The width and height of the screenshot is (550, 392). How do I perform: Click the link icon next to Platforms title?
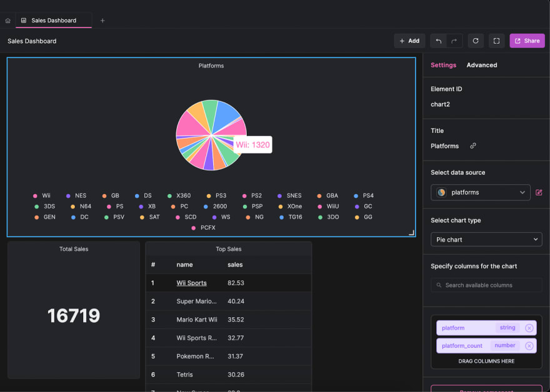pyautogui.click(x=473, y=145)
